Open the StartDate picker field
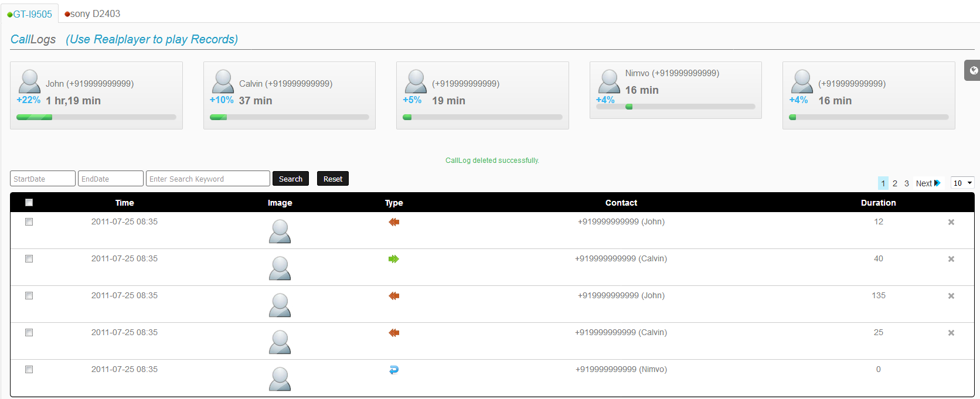The image size is (980, 399). (43, 179)
